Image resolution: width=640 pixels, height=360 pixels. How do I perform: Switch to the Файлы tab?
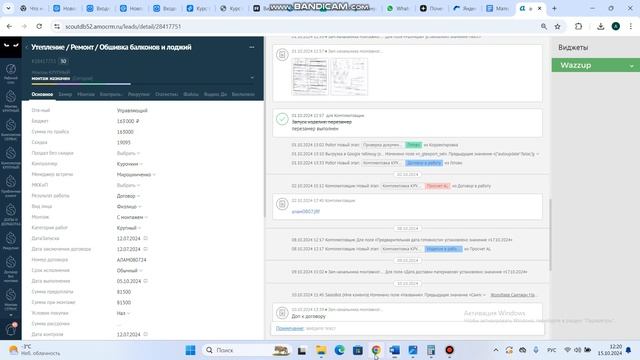pos(191,94)
